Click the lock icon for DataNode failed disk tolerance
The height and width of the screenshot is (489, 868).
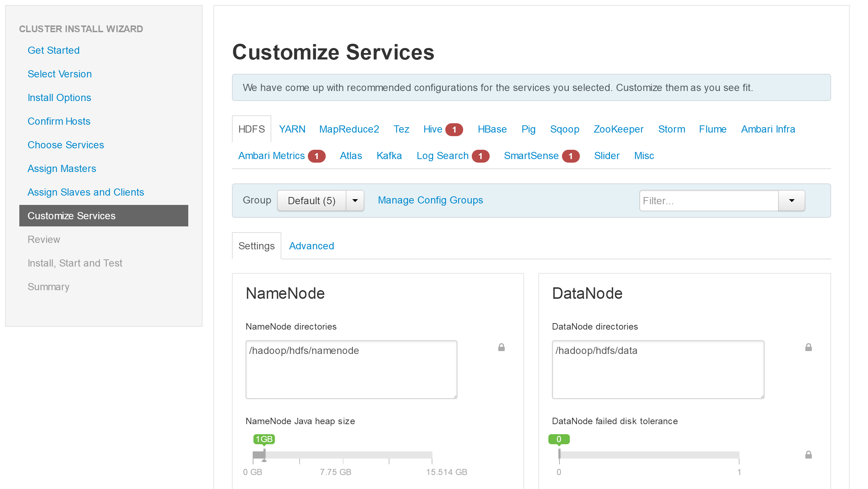809,455
